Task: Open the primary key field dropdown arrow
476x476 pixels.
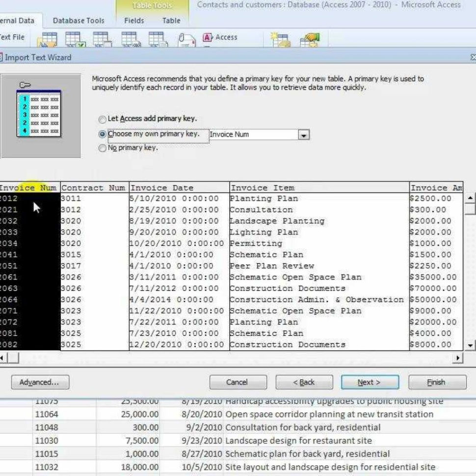Action: [x=304, y=135]
